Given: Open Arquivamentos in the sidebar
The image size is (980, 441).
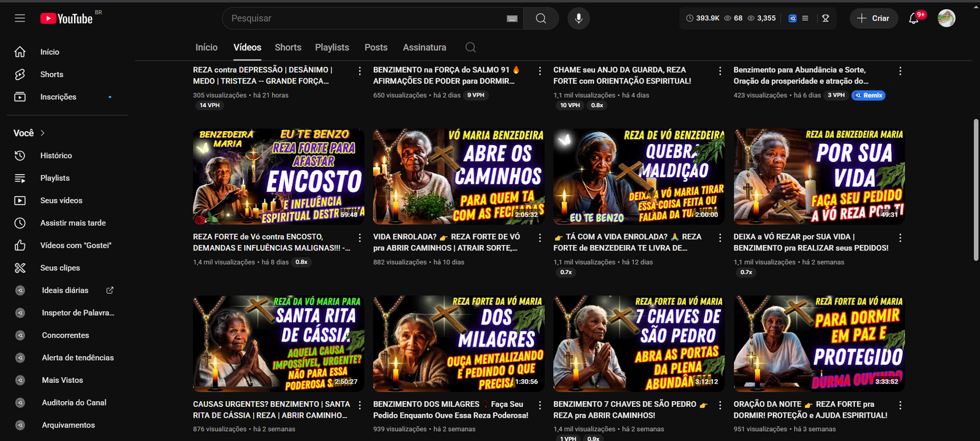Looking at the screenshot, I should point(67,425).
